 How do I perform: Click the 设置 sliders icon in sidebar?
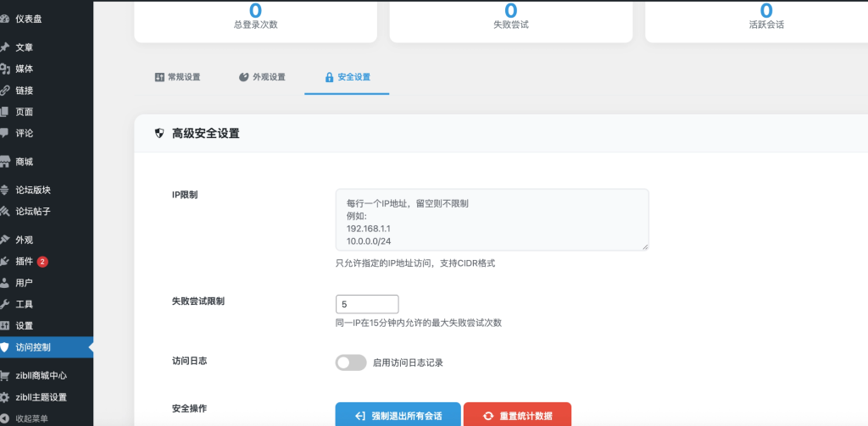pyautogui.click(x=4, y=326)
